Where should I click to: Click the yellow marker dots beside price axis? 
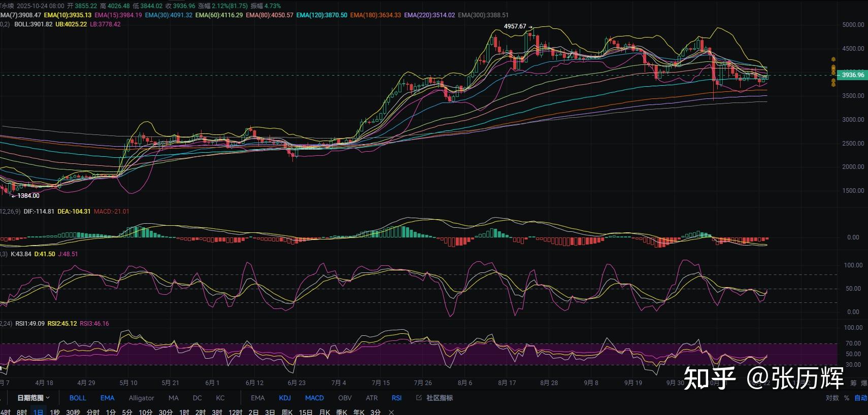point(833,72)
